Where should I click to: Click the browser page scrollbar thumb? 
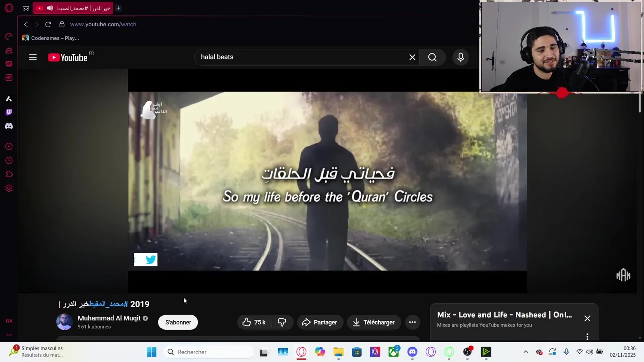pos(640,103)
